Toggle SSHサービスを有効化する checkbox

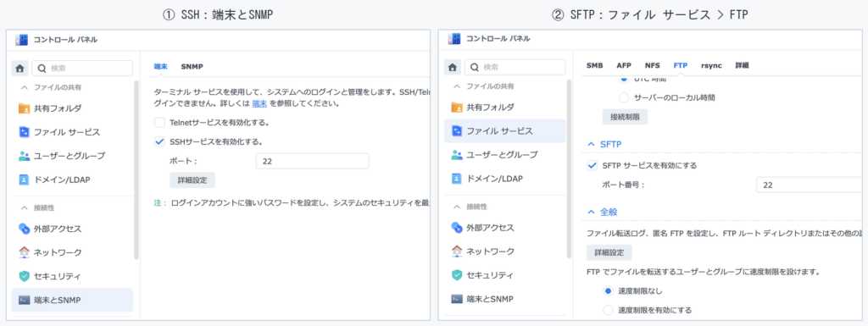coord(159,142)
